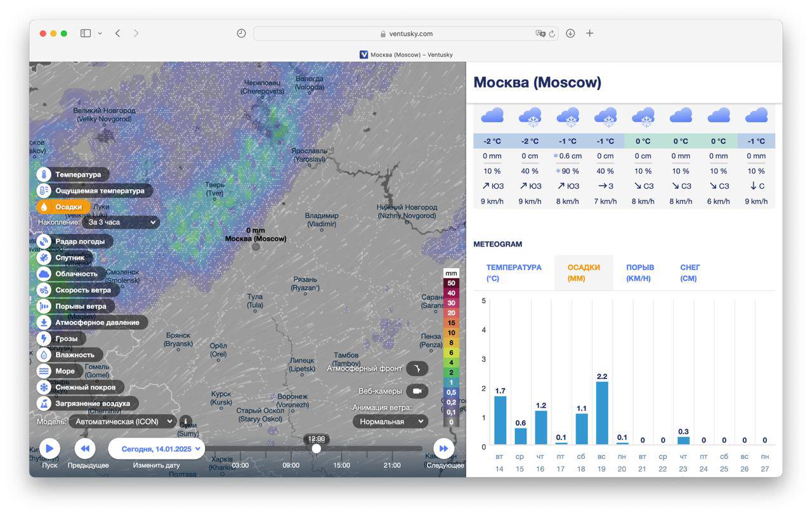Toggle the Атмосферный фронт button
The image size is (812, 516).
[417, 368]
